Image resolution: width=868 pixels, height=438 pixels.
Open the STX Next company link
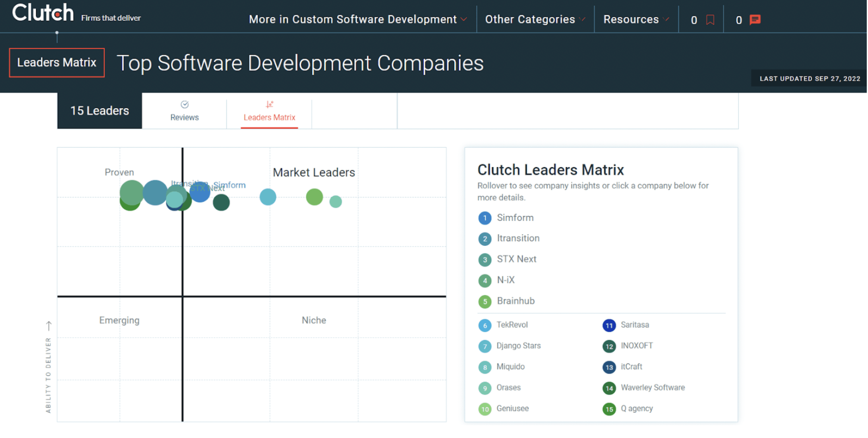point(517,259)
